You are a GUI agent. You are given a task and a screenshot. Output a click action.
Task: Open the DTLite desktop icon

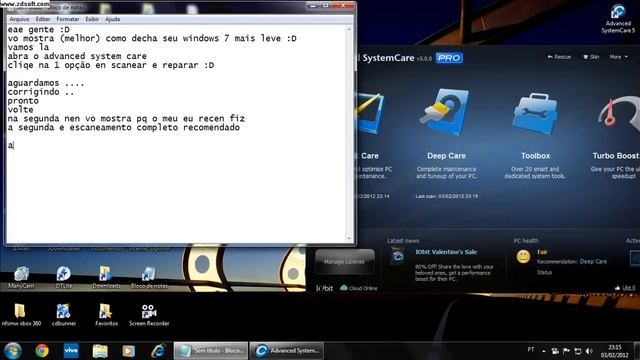tap(64, 277)
